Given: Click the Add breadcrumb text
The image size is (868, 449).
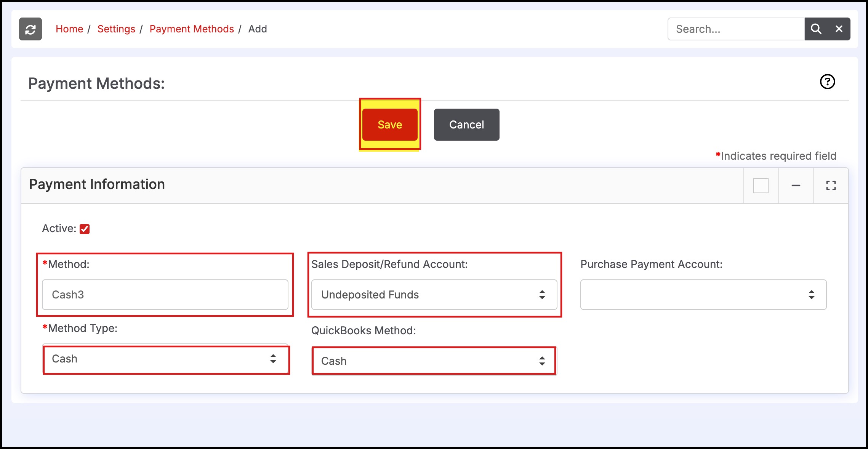Looking at the screenshot, I should coord(258,29).
